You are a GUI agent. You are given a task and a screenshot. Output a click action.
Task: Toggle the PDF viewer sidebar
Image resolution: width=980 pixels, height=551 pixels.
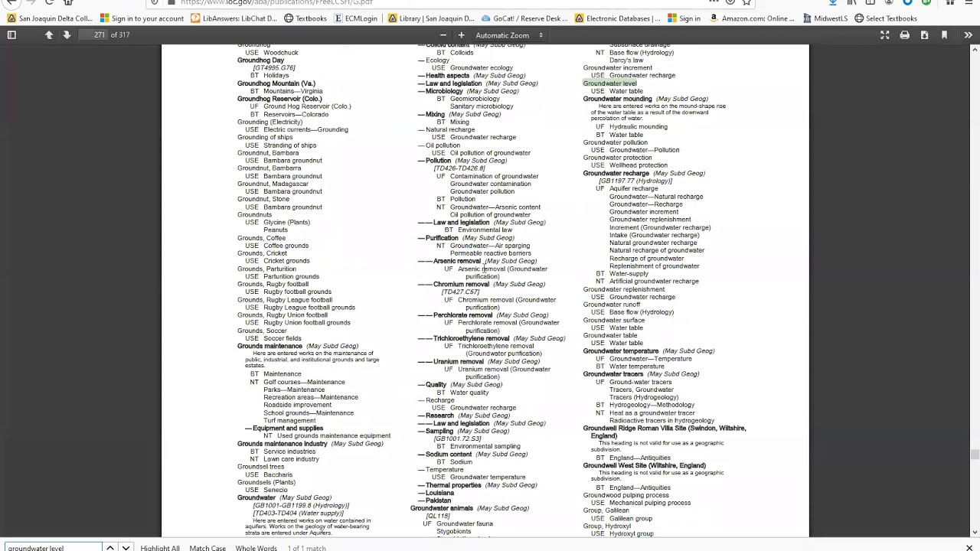(x=11, y=35)
